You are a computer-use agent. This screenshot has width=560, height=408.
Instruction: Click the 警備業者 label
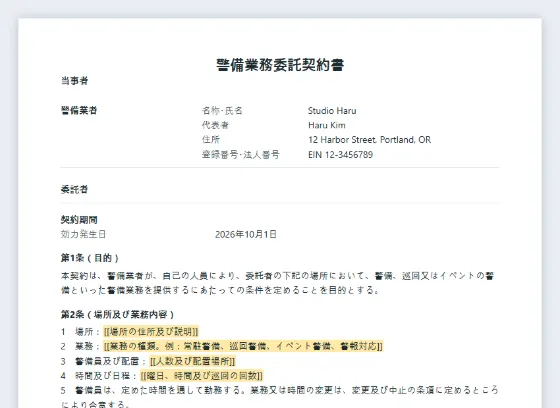79,110
